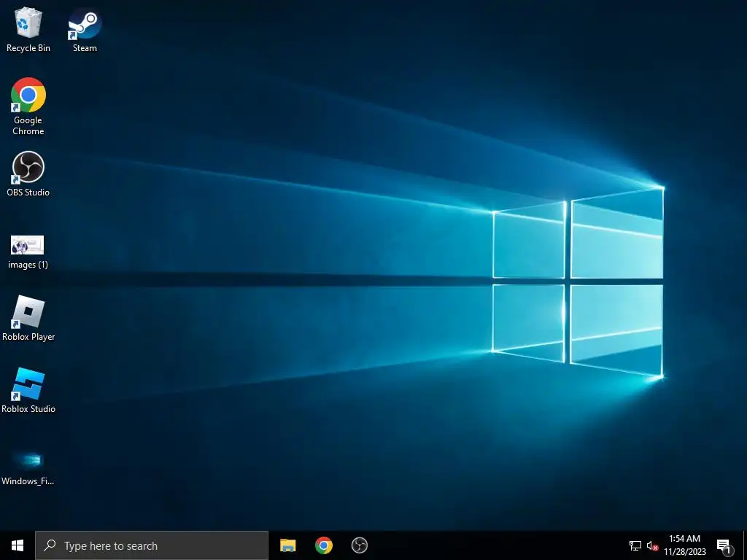The image size is (747, 560).
Task: Click the 'OBS Studio' icon label
Action: (x=28, y=192)
